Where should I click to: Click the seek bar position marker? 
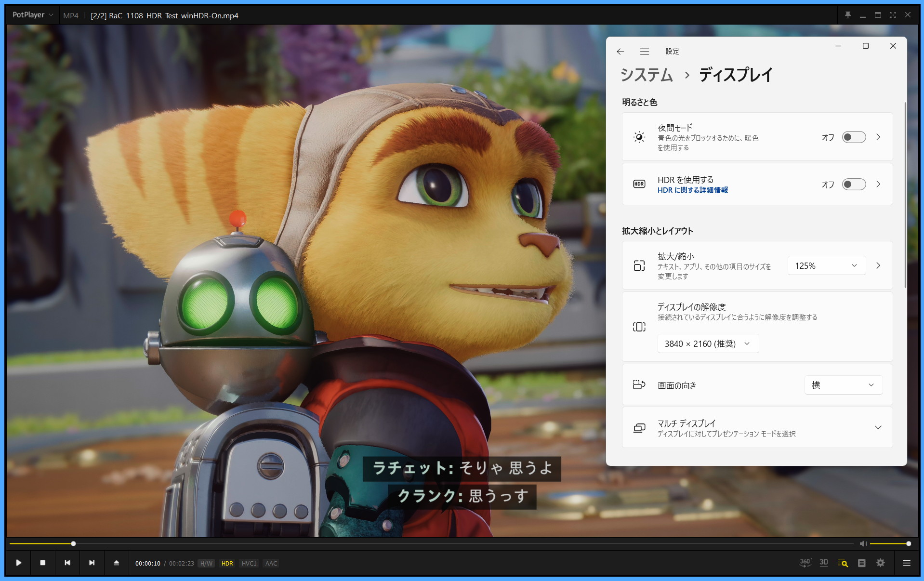[73, 543]
